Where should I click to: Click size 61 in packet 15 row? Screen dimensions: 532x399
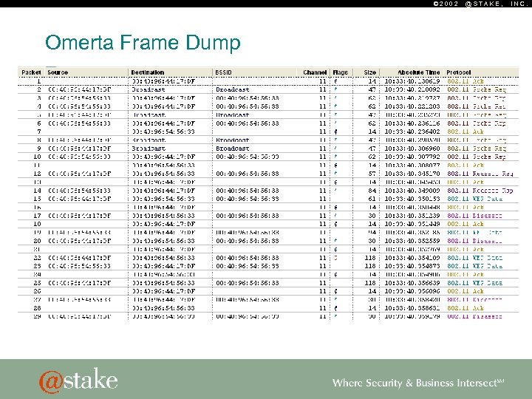[x=372, y=199]
